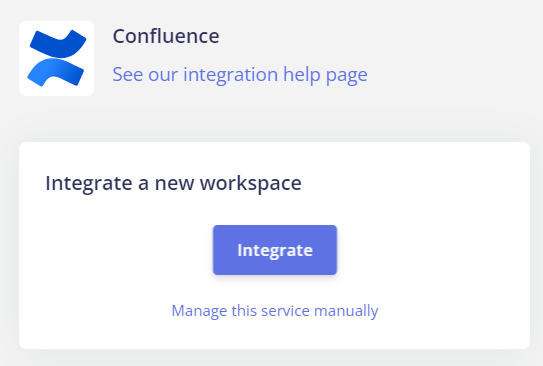Image resolution: width=543 pixels, height=366 pixels.
Task: Open the integration help page link
Action: [240, 74]
